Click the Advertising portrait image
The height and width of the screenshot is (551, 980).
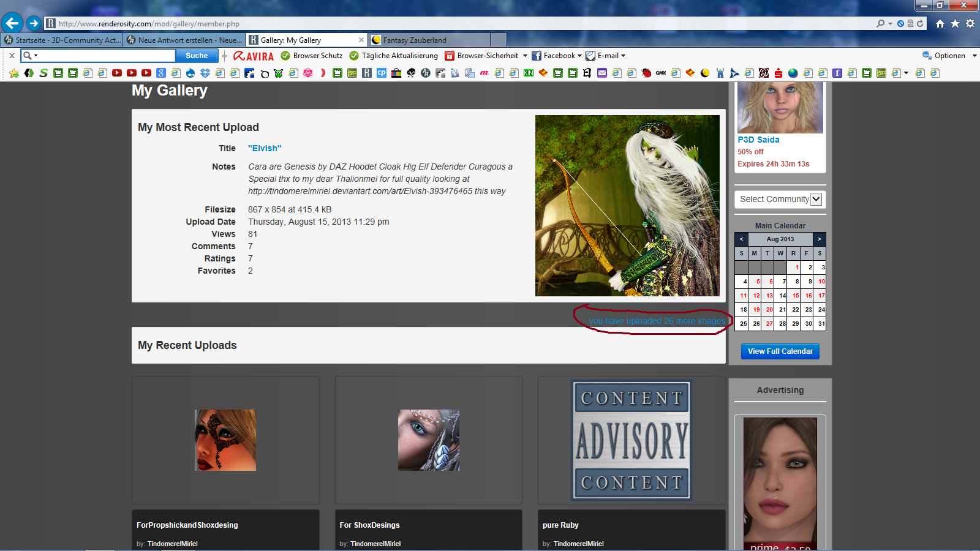pos(780,484)
